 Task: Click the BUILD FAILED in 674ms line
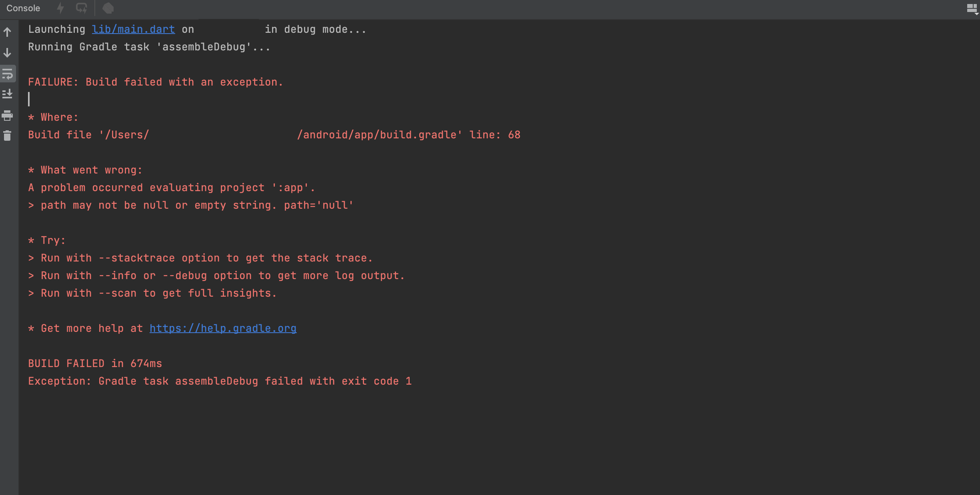(95, 363)
